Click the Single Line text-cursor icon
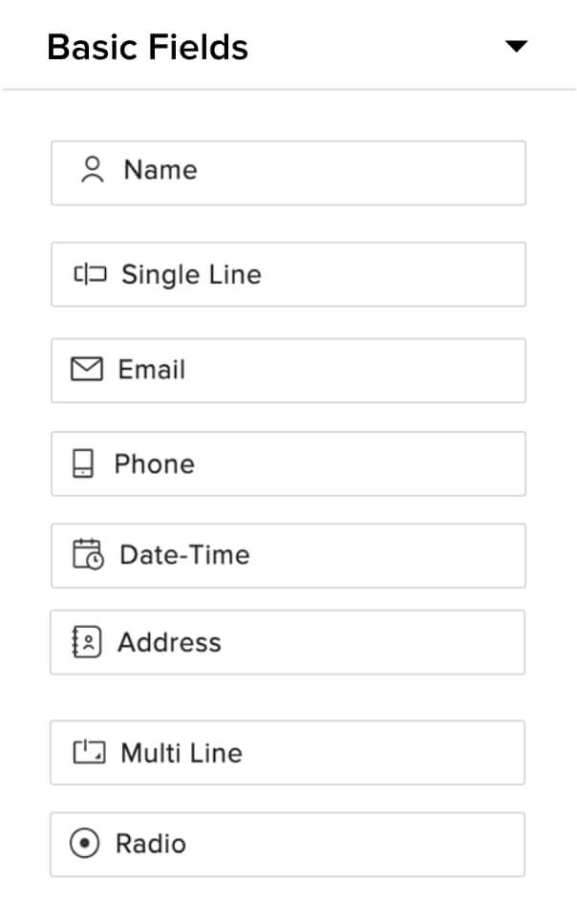The height and width of the screenshot is (924, 577). coord(90,275)
